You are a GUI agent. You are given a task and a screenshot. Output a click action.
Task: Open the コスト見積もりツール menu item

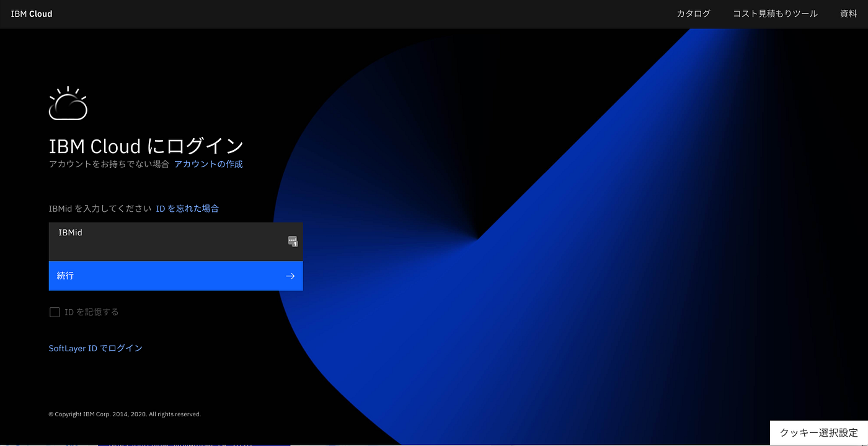tap(775, 14)
